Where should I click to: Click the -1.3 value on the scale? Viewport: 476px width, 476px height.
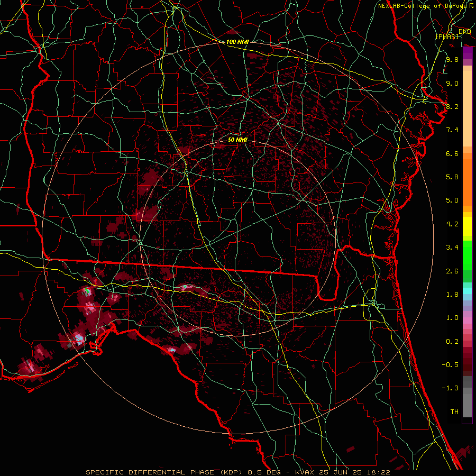click(450, 388)
